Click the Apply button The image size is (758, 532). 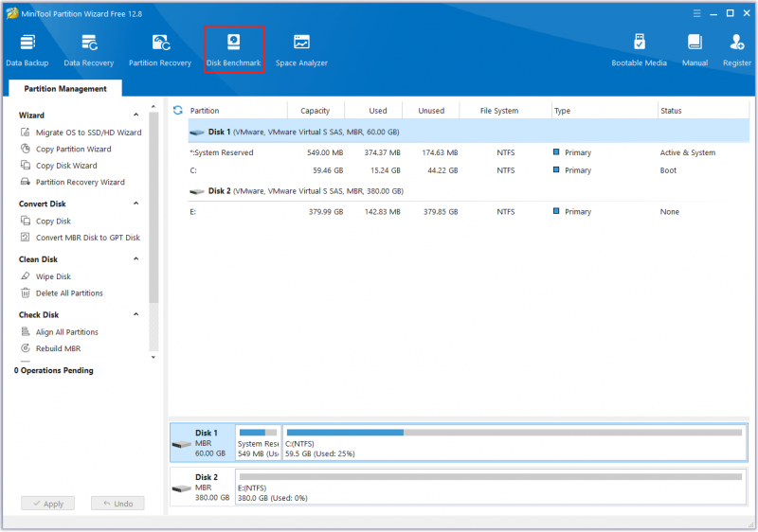48,504
